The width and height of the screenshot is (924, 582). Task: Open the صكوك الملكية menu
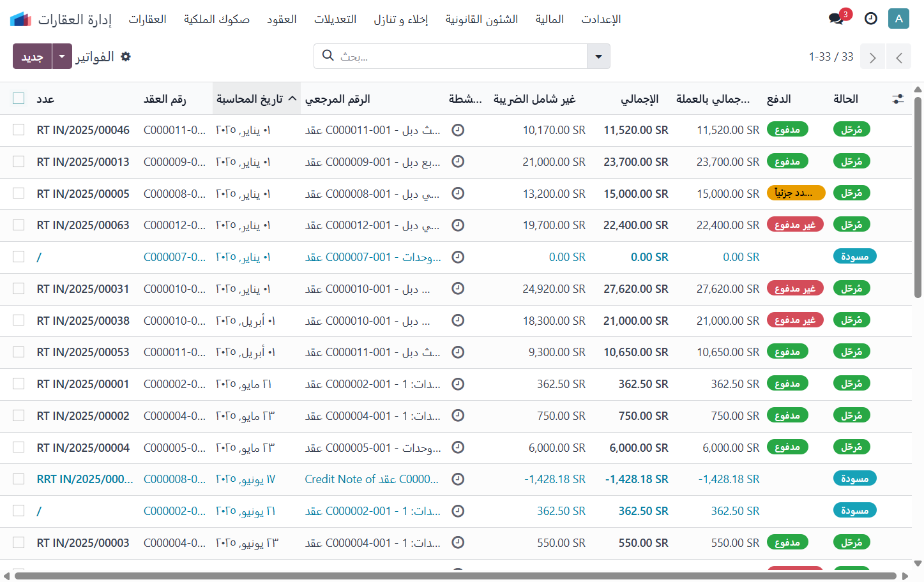click(x=217, y=19)
